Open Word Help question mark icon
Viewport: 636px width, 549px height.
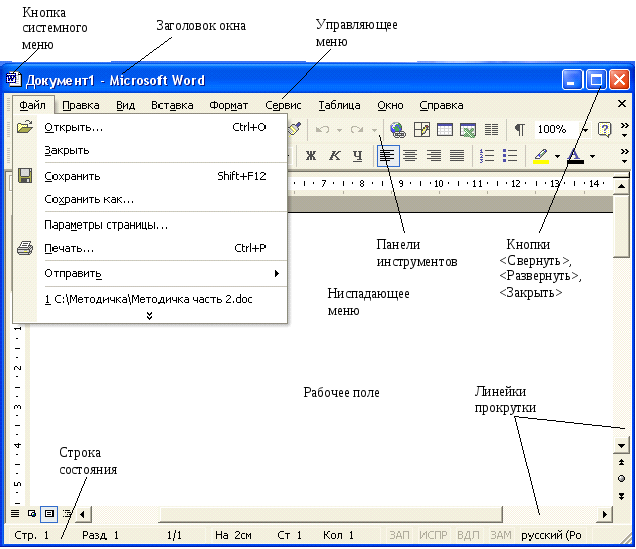click(x=604, y=130)
